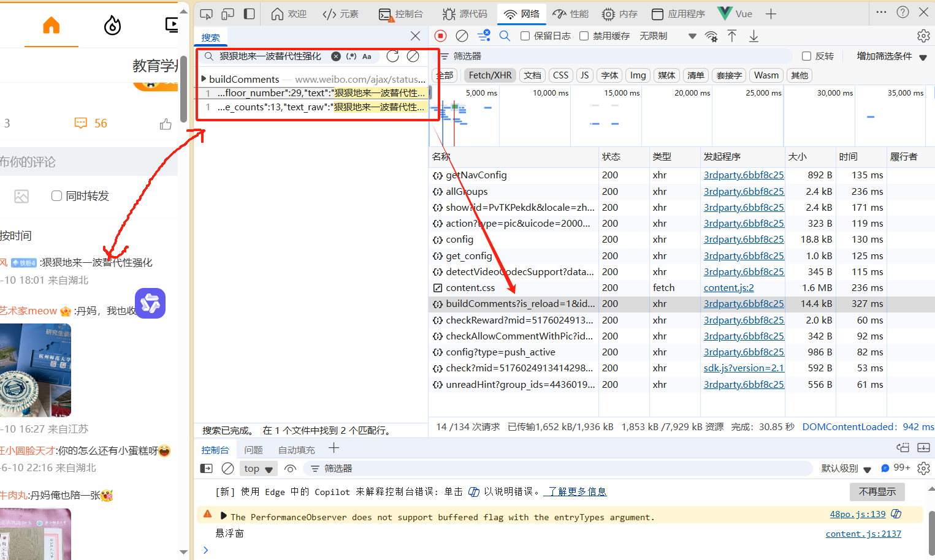Collapse buildComments search result tree
This screenshot has width=935, height=560.
point(204,79)
